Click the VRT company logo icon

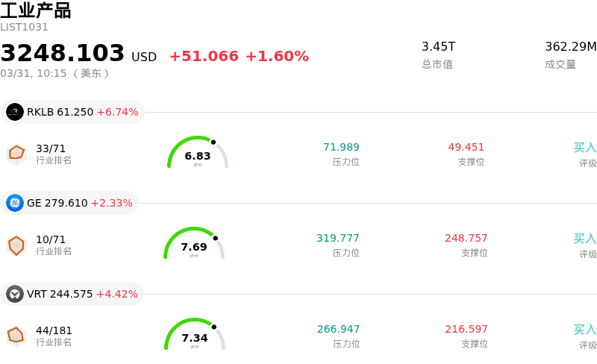point(15,294)
